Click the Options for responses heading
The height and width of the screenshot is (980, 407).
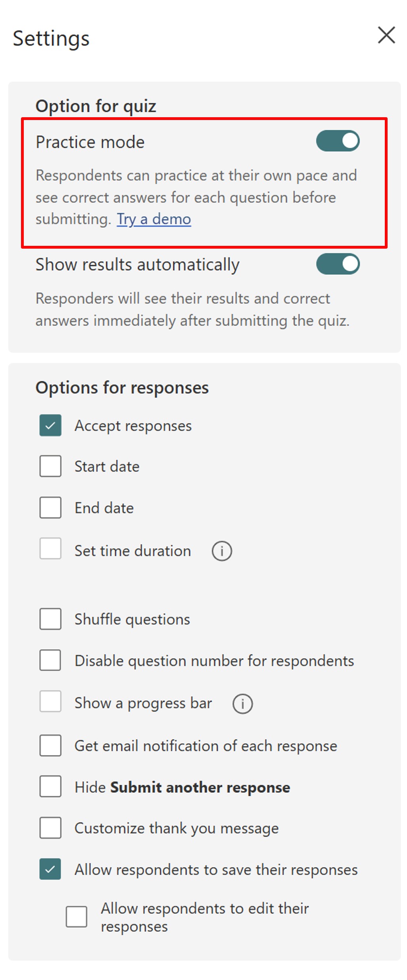tap(122, 388)
